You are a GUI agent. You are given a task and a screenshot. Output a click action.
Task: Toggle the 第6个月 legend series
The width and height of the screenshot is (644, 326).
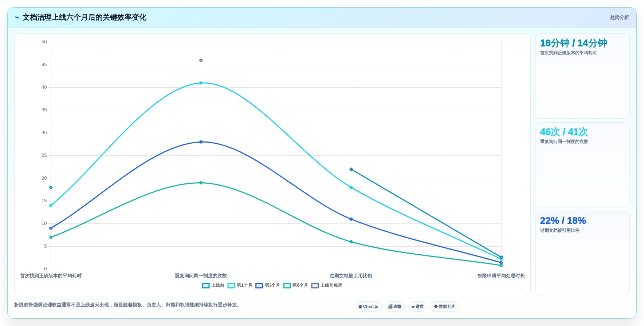coord(295,286)
